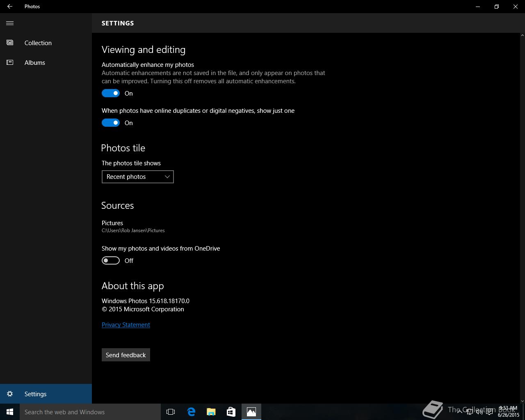Screen dimensions: 525x420
Task: Open the Privacy Statement link
Action: [126, 325]
